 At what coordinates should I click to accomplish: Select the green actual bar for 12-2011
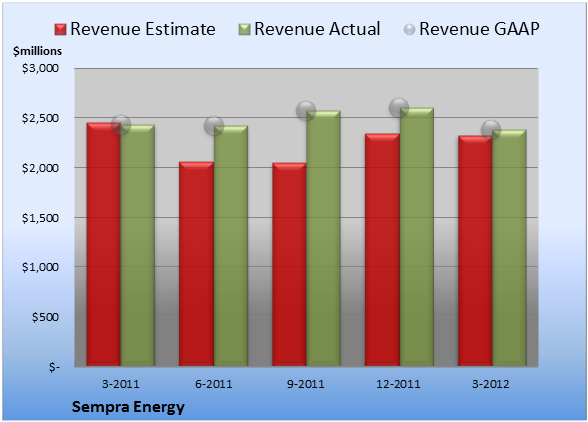pos(417,237)
